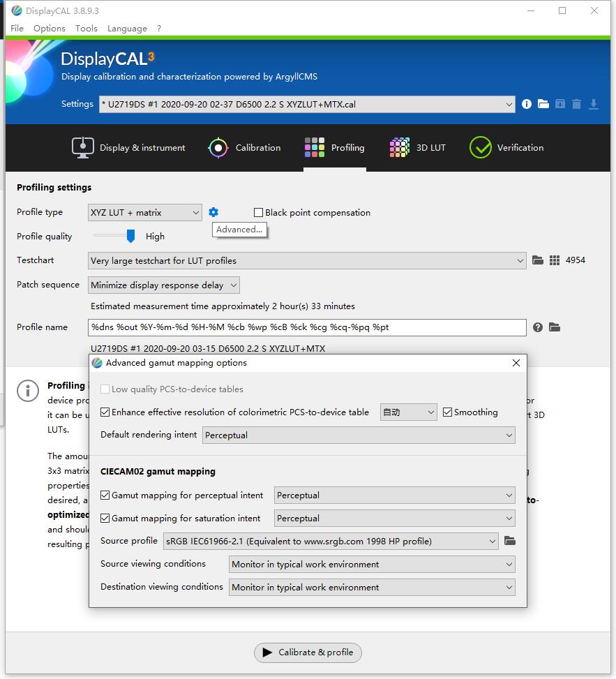The image size is (616, 679).
Task: Click the save settings icon
Action: pyautogui.click(x=560, y=104)
